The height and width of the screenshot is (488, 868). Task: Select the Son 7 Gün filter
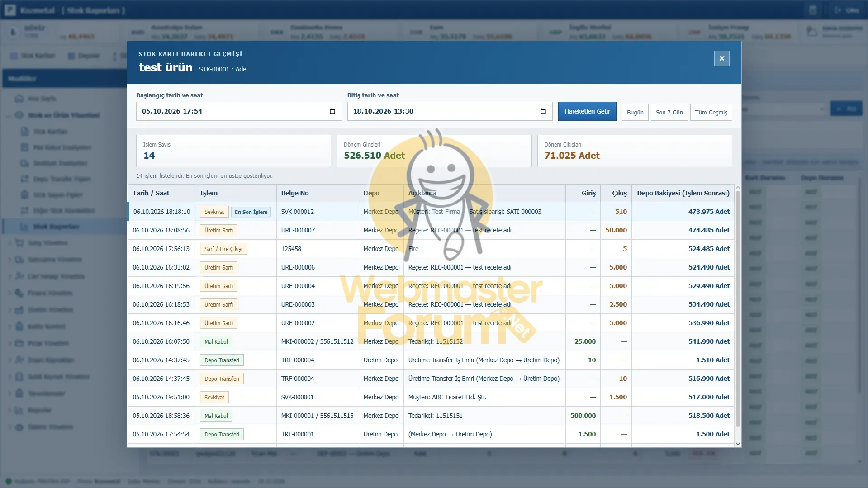669,112
